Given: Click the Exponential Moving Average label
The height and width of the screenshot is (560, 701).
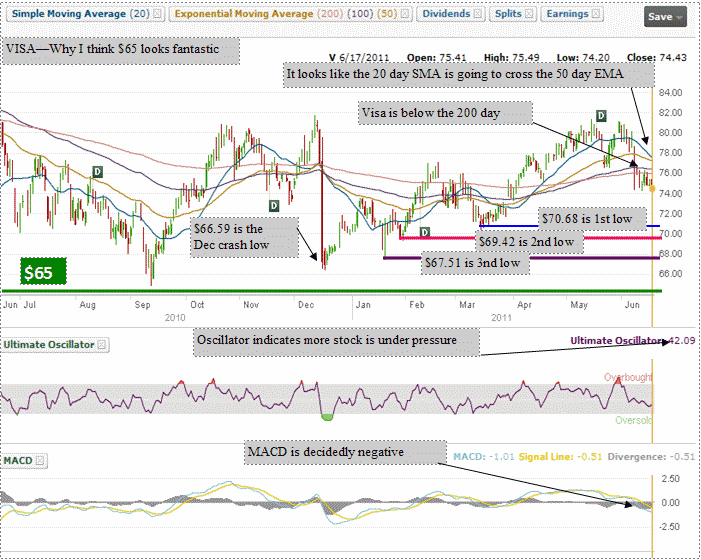Looking at the screenshot, I should pos(244,14).
